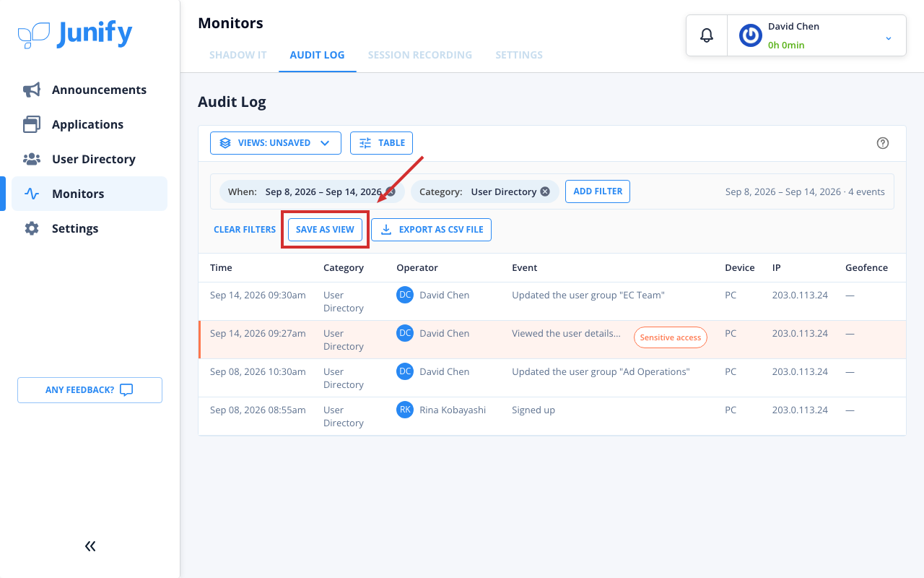The image size is (924, 578).
Task: Remove the When date filter chip
Action: [391, 191]
